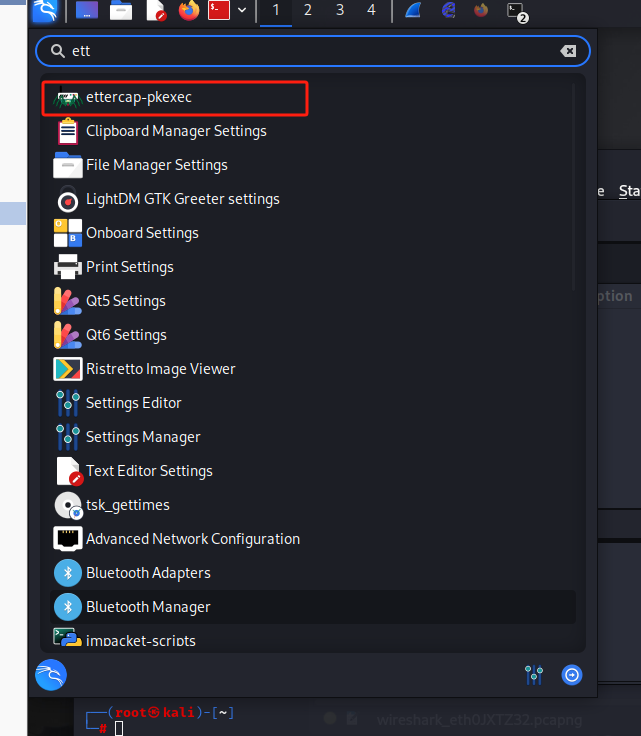Open Text Editor Settings
641x736 pixels.
[x=313, y=471]
